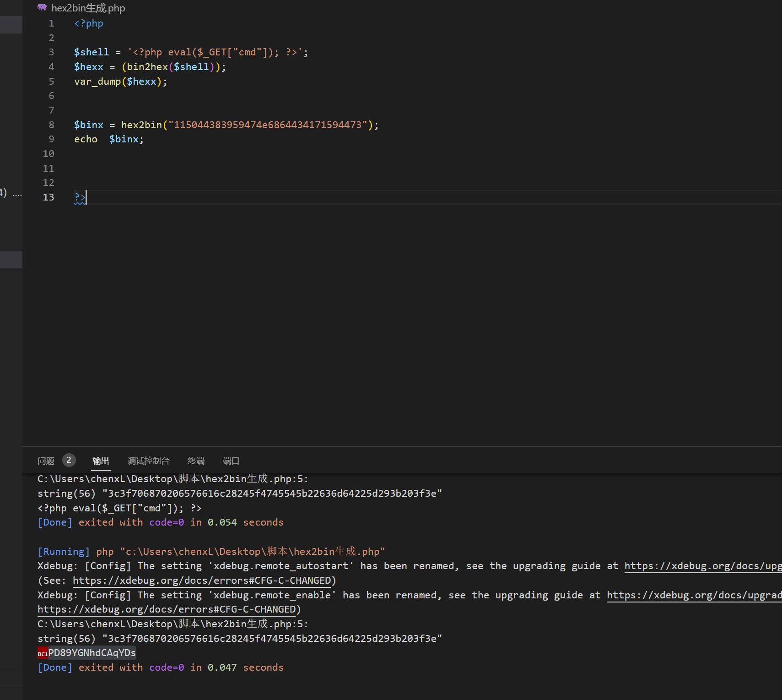782x700 pixels.
Task: Click line number 8 in the gutter
Action: [x=51, y=125]
